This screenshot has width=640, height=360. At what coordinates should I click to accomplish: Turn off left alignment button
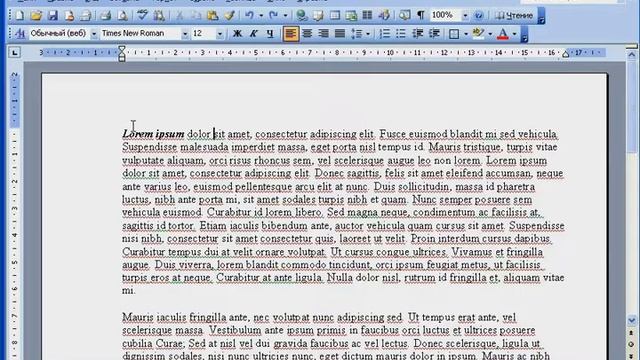point(291,33)
